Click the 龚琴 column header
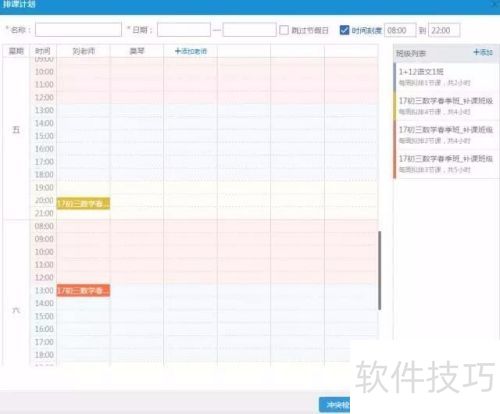The image size is (500, 414). (x=137, y=51)
